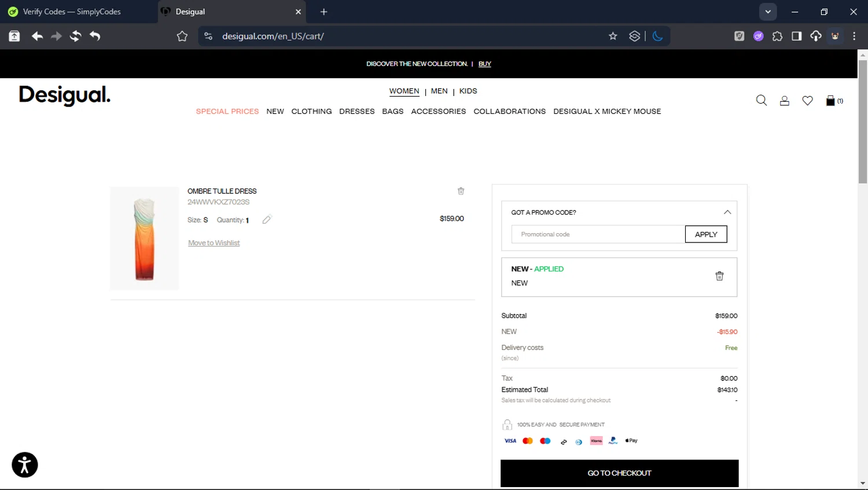Click Move to Wishlist link
This screenshot has height=490, width=868.
coord(214,243)
